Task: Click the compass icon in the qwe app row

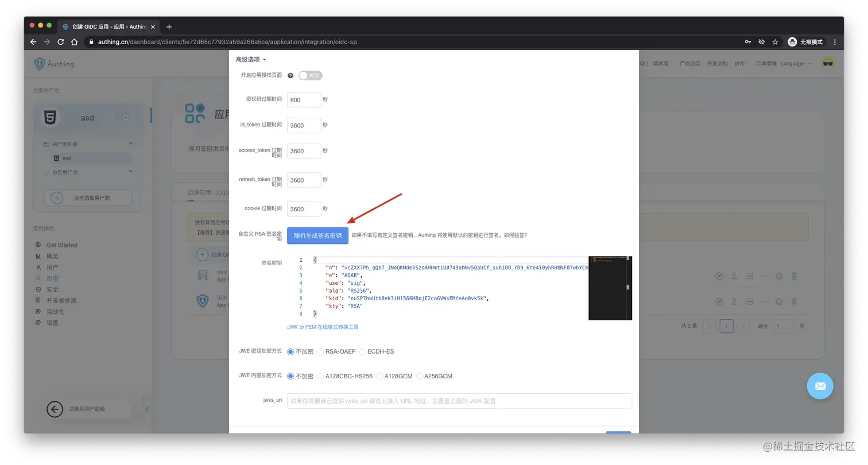Action: (719, 276)
